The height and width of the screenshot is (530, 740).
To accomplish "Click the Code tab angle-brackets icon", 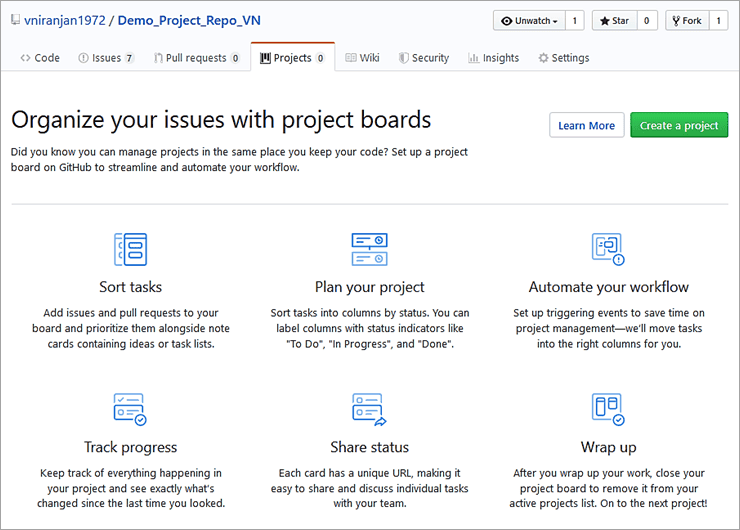I will pos(25,58).
